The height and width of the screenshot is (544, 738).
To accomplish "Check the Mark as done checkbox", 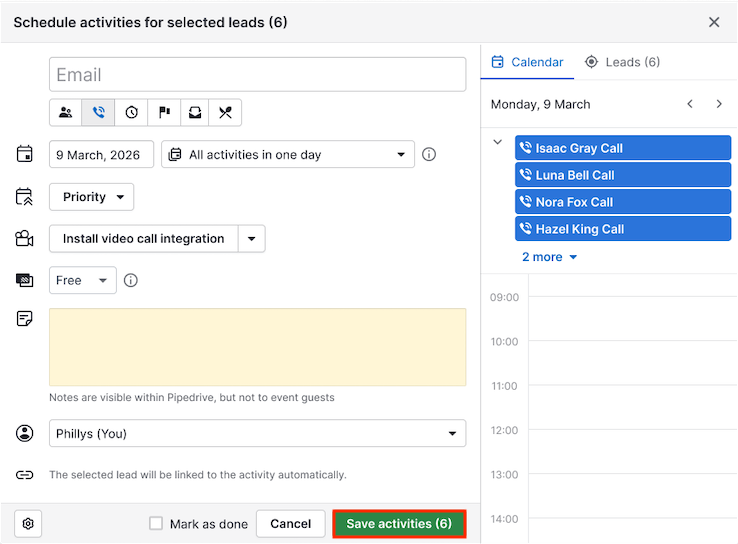I will pos(156,524).
